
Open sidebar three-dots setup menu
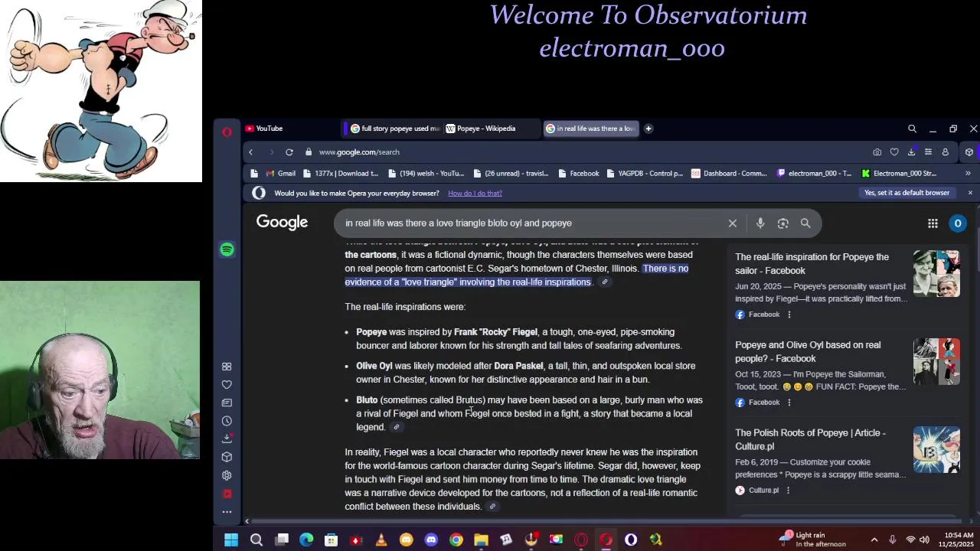tap(227, 512)
